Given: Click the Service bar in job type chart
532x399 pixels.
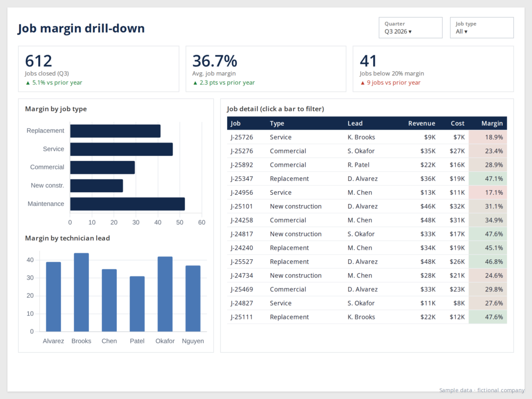Looking at the screenshot, I should click(122, 149).
